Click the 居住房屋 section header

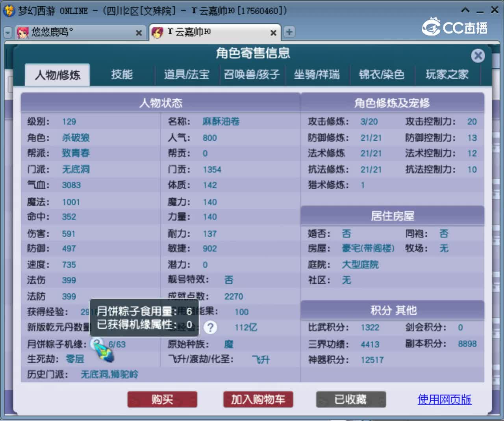[393, 216]
